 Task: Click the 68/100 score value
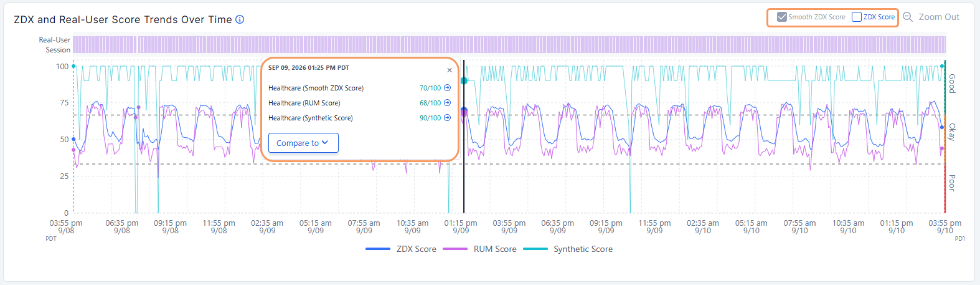click(430, 103)
